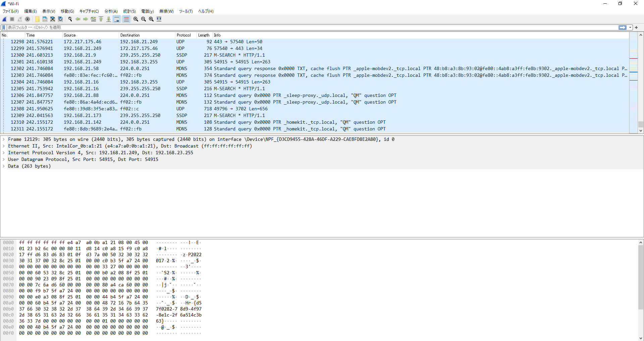Open the ツール(T) menu

186,11
